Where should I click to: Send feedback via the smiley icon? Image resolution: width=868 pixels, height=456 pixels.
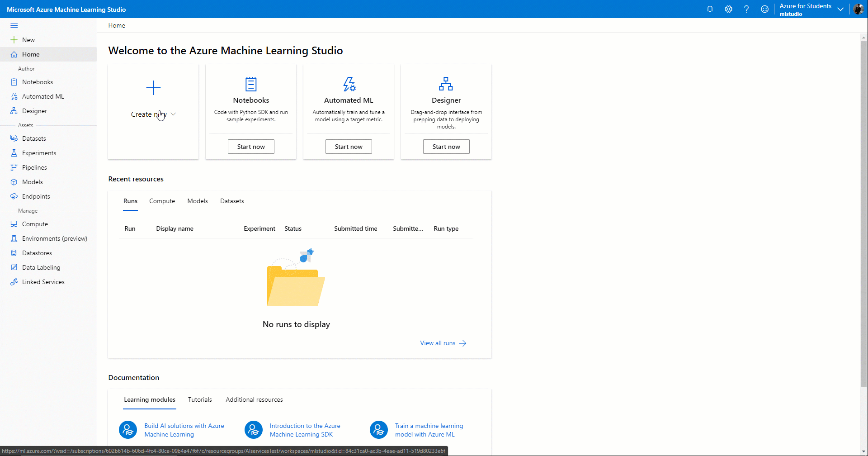pos(764,9)
